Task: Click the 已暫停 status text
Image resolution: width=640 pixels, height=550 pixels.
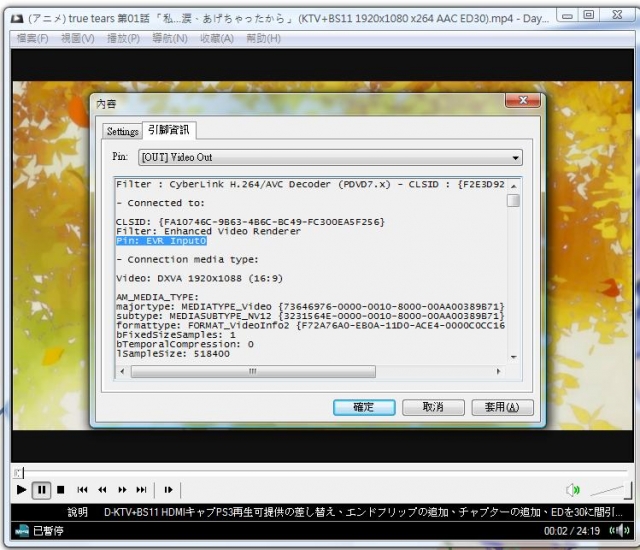Action: tap(48, 531)
